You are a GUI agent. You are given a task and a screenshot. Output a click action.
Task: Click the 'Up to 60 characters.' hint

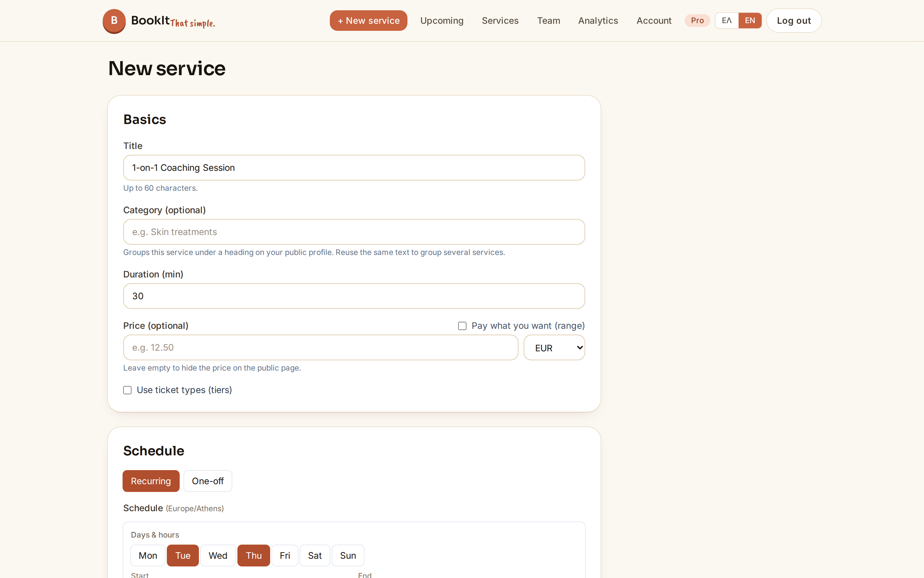(x=160, y=188)
